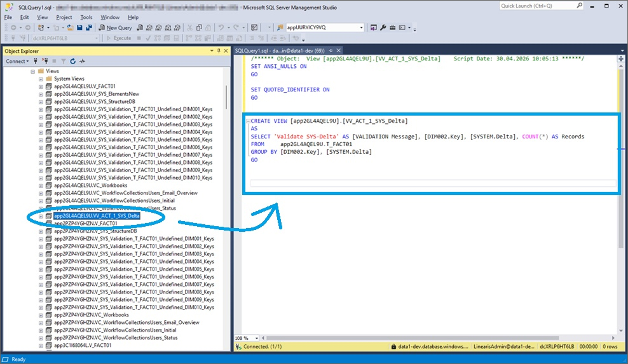Click the New Query toolbar button
This screenshot has height=364, width=628.
point(115,28)
